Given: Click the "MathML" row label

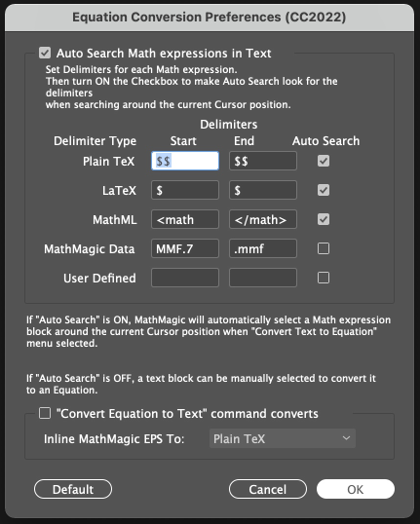Looking at the screenshot, I should (115, 219).
